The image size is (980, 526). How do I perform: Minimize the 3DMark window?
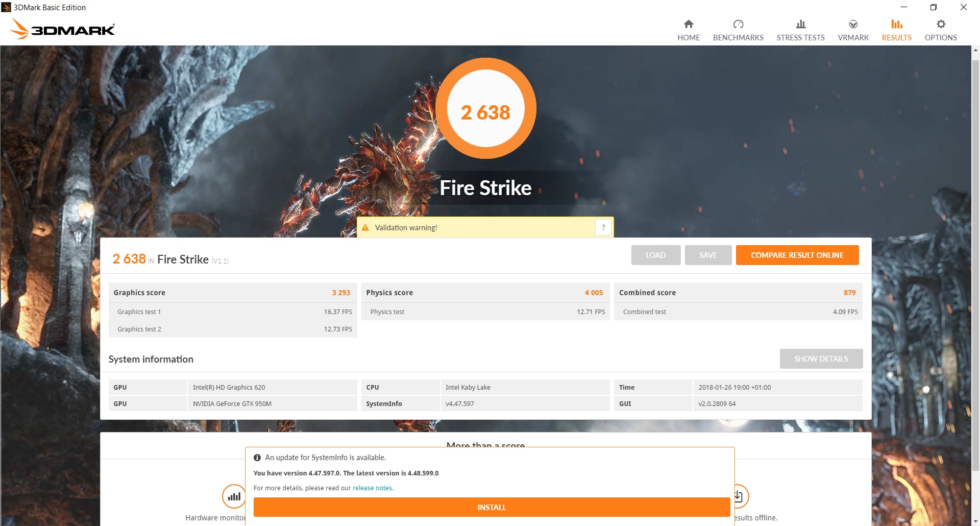pos(904,7)
